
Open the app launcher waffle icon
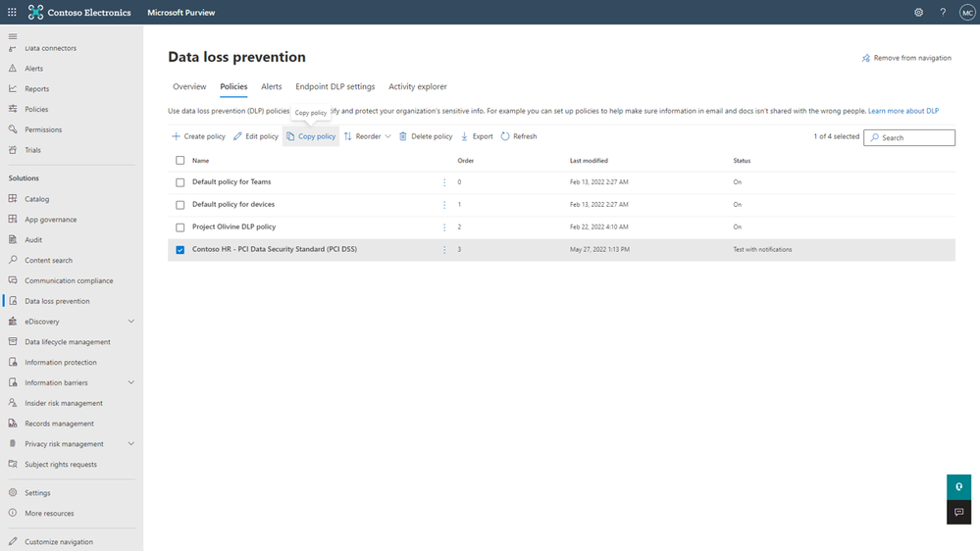[12, 12]
